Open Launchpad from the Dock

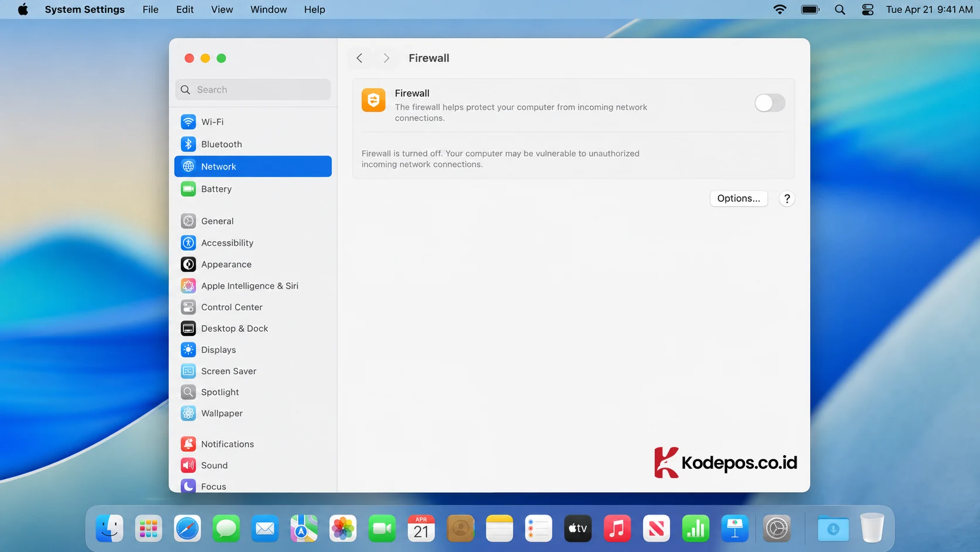coord(148,529)
